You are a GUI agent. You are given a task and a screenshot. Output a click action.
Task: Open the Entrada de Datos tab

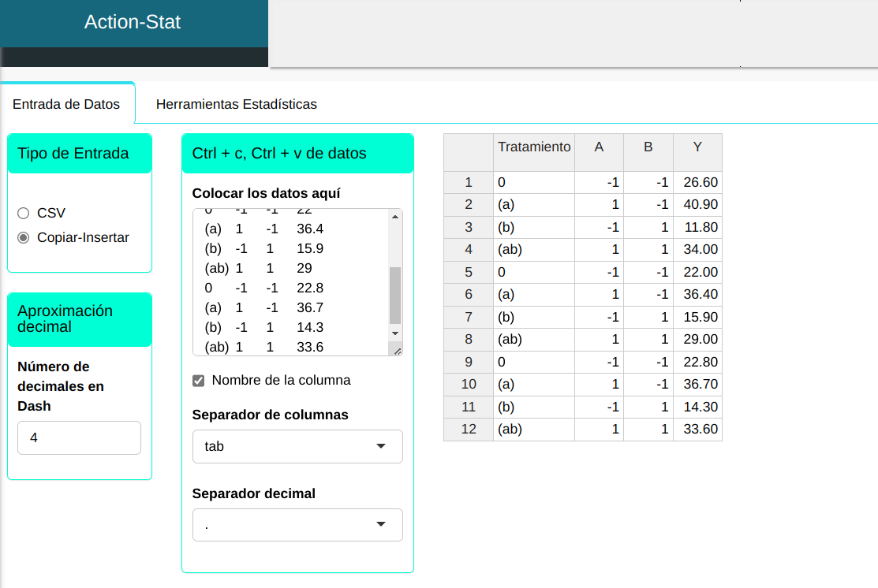tap(67, 104)
